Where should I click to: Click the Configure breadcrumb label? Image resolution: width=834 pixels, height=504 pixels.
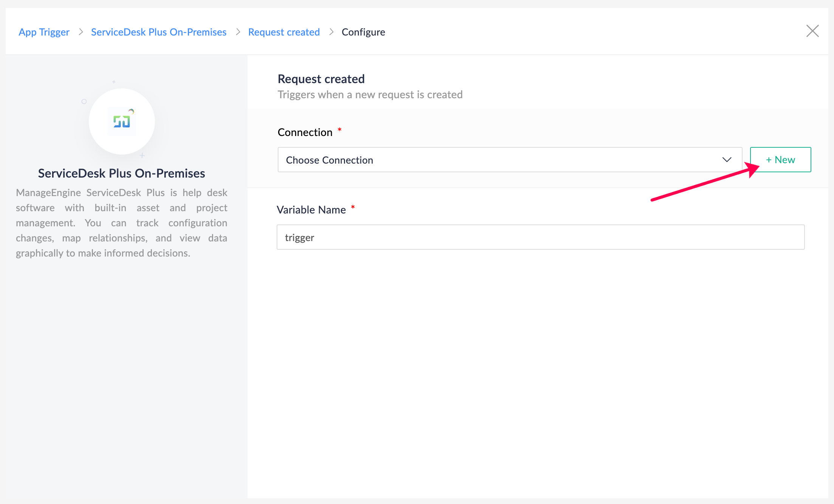[363, 32]
